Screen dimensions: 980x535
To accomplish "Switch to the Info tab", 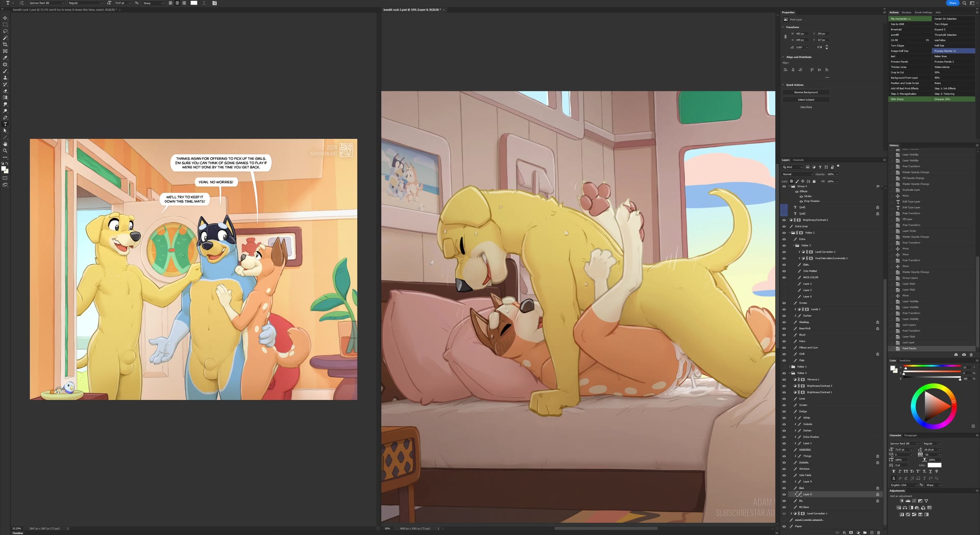I will [x=938, y=12].
